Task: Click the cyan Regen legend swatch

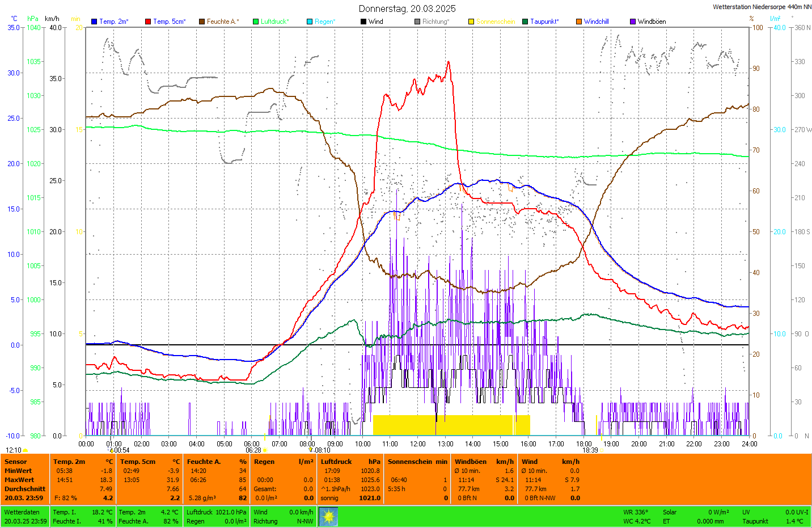Action: click(x=310, y=22)
